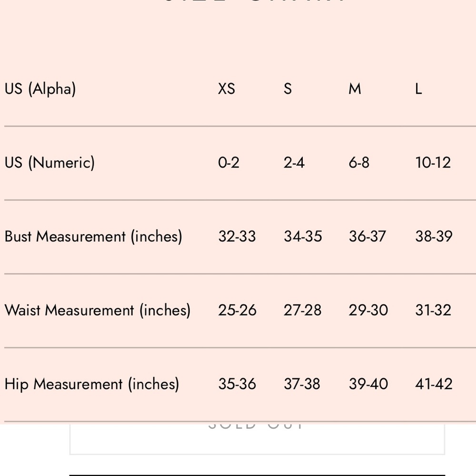The image size is (476, 476).
Task: Click the 10-12 numeric size cell
Action: click(x=433, y=163)
